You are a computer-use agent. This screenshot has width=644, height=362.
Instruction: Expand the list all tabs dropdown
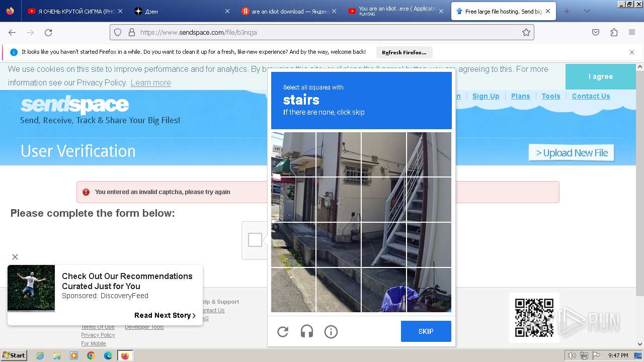click(x=587, y=11)
